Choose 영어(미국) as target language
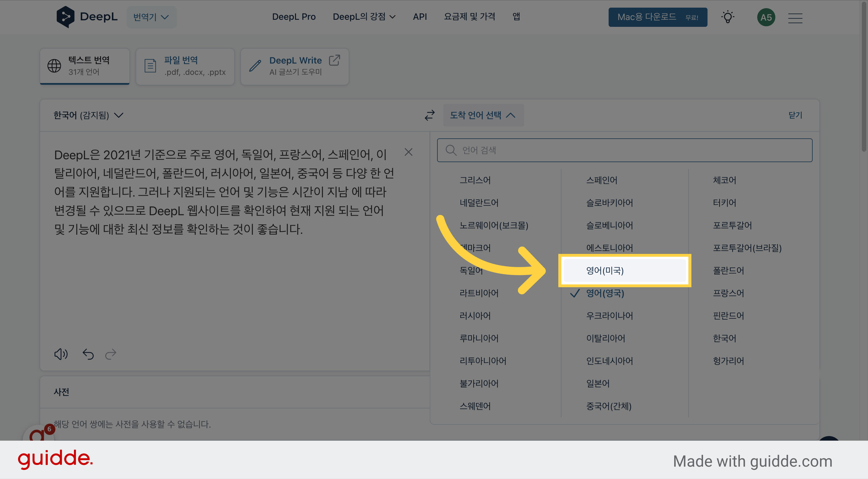Image resolution: width=868 pixels, height=479 pixels. click(624, 270)
